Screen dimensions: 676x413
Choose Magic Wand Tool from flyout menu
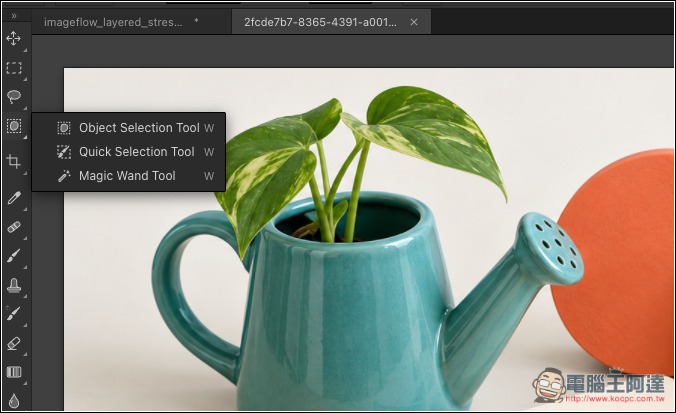click(x=128, y=176)
